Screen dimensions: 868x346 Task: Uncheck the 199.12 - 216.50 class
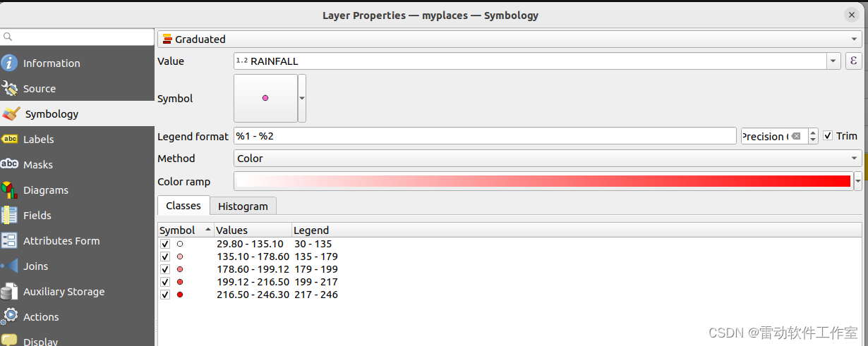[165, 282]
